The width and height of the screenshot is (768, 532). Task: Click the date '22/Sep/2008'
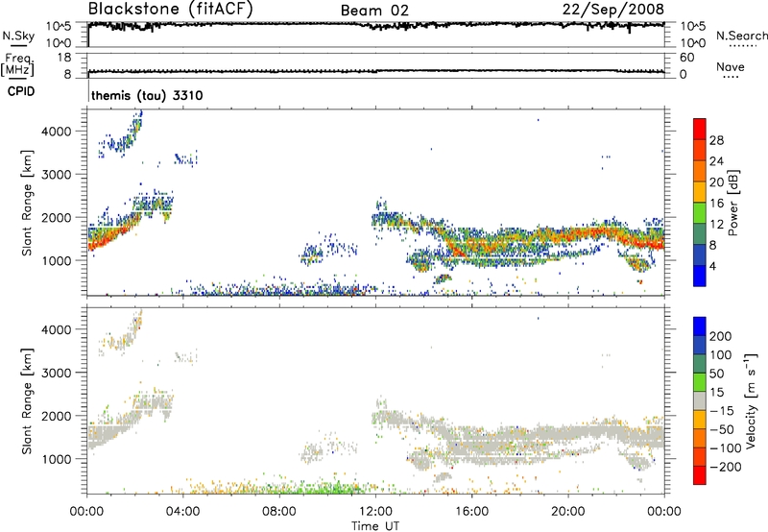point(613,10)
